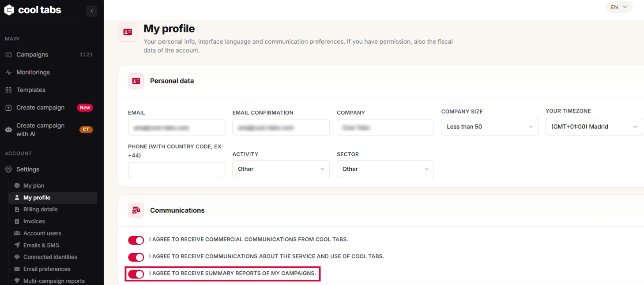This screenshot has width=644, height=285.
Task: Open the Company Size dropdown
Action: click(490, 127)
